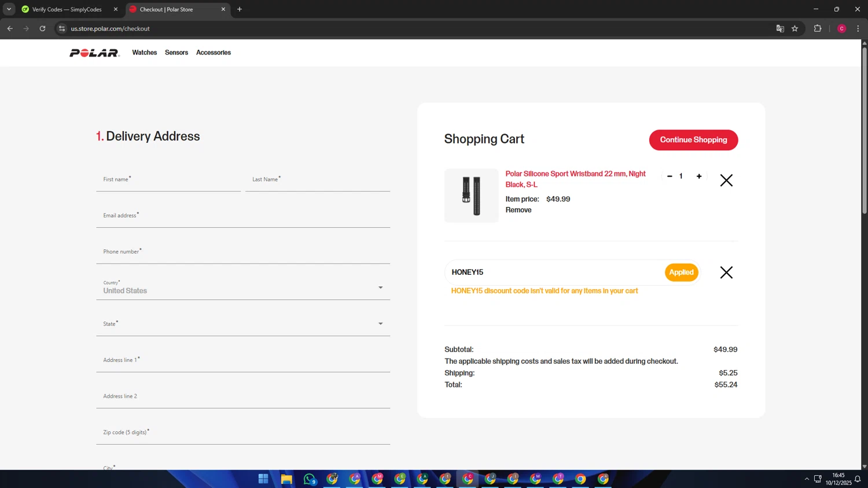The height and width of the screenshot is (488, 868).
Task: Click the Polar logo in the header
Action: 94,53
